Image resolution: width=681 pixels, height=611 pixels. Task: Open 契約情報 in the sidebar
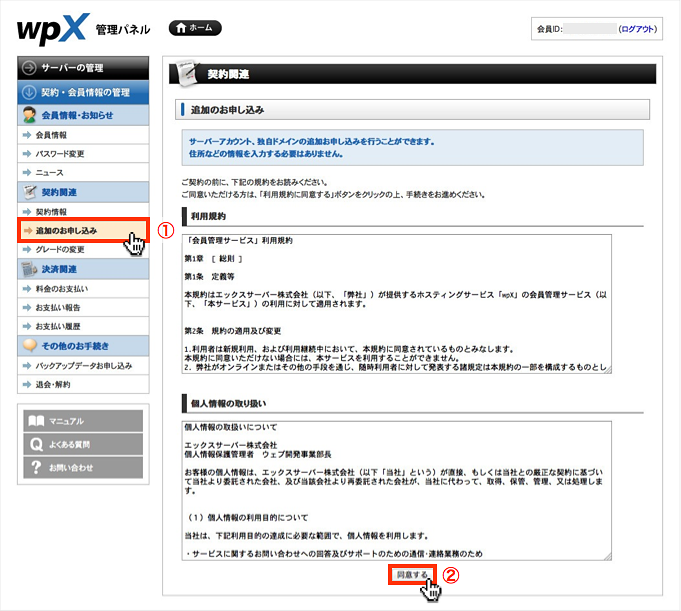(83, 212)
